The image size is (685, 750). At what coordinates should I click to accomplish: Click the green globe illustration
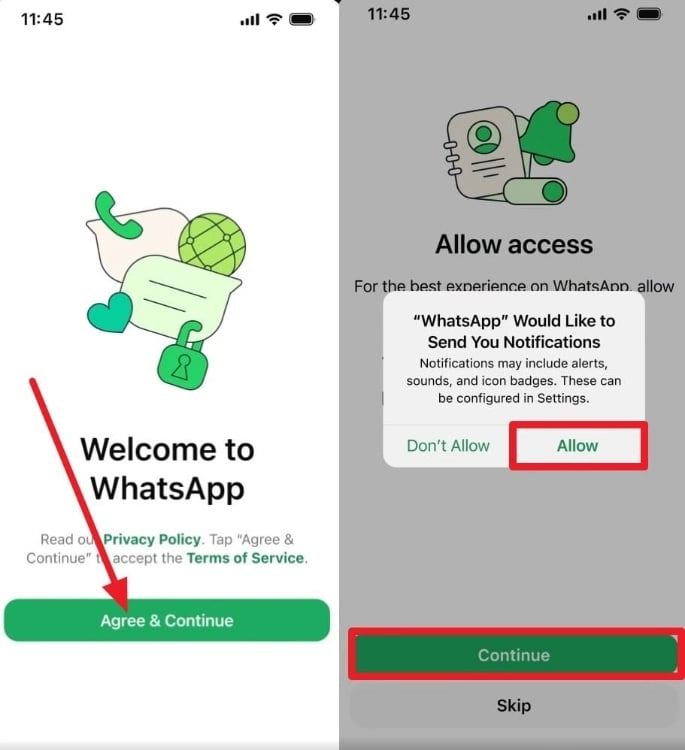click(x=212, y=244)
